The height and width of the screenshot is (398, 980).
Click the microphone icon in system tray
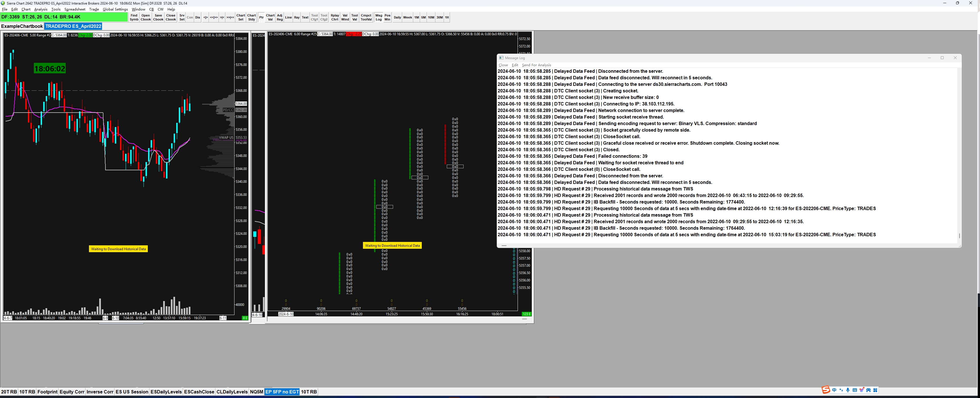click(848, 390)
